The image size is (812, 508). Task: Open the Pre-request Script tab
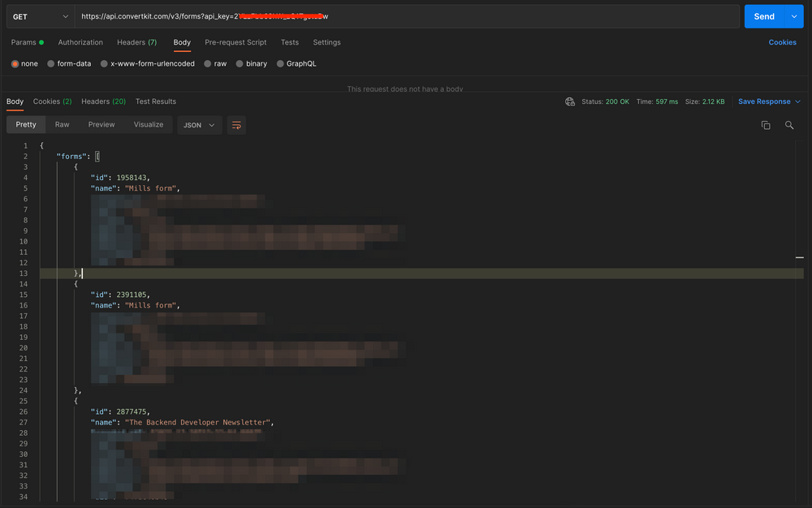click(235, 42)
